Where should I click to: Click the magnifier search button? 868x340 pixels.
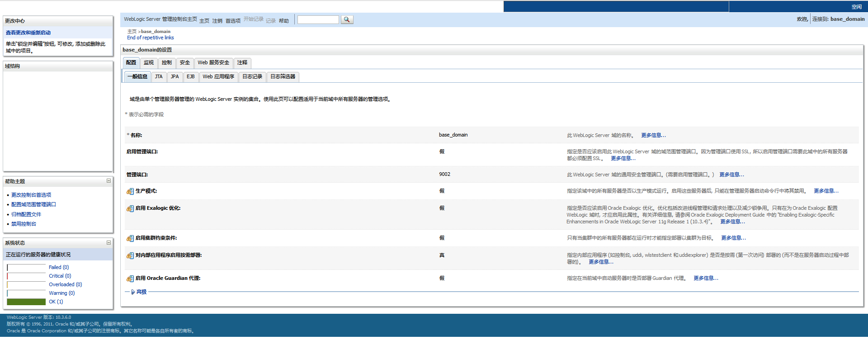tap(347, 19)
